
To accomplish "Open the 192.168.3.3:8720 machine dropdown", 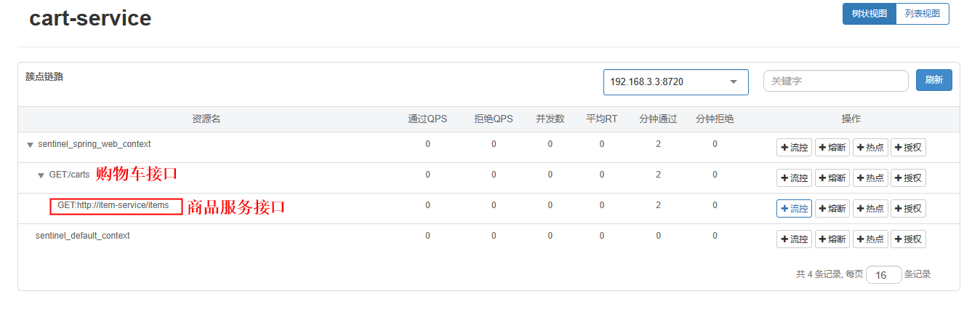I will coord(675,82).
